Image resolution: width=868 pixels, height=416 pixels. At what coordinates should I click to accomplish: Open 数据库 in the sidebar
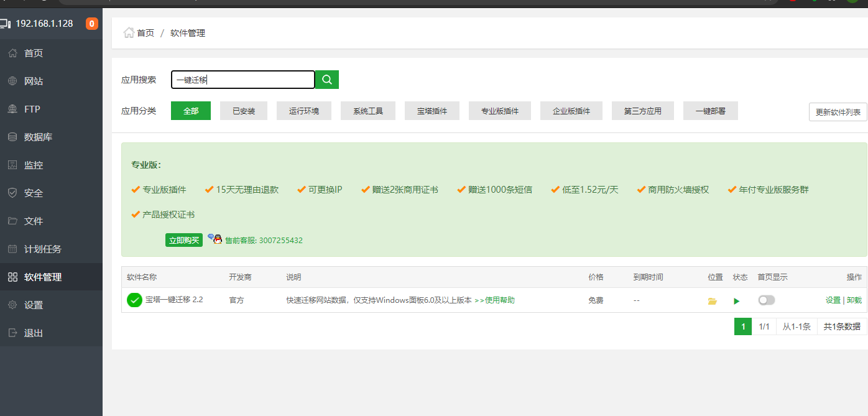click(x=51, y=137)
